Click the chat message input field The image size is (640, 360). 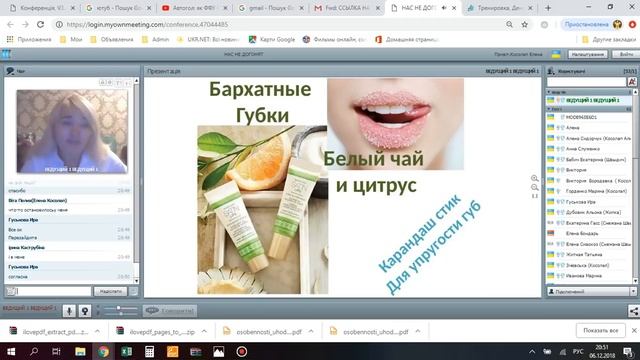coord(54,291)
